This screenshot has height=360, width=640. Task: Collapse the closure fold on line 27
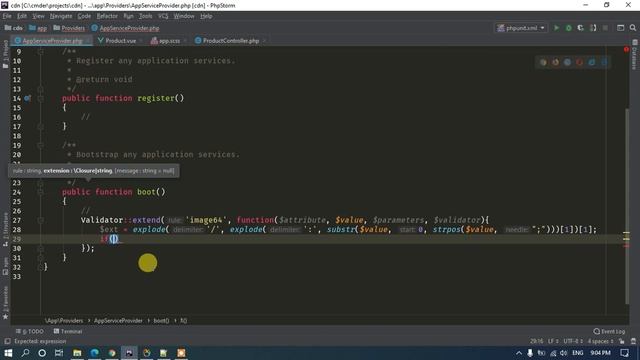40,220
